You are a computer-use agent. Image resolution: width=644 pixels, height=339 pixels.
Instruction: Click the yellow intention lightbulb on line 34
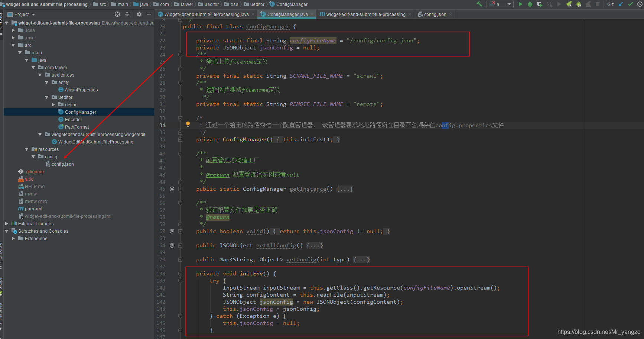pos(188,124)
